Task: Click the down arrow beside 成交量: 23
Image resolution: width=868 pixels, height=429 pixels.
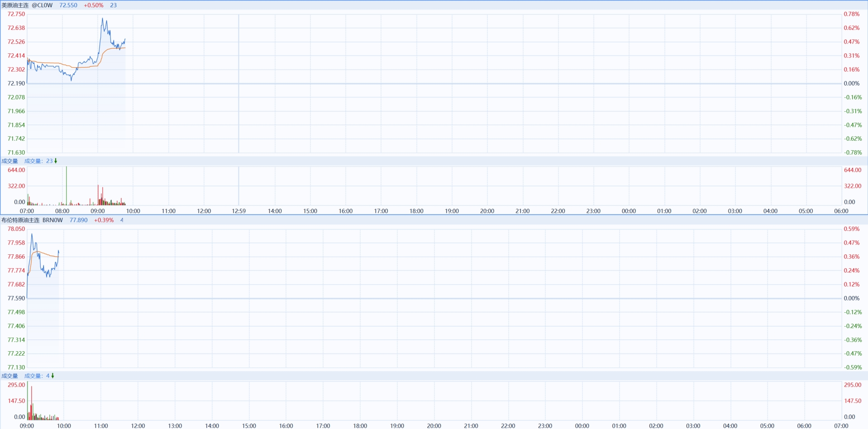Action: click(x=56, y=161)
